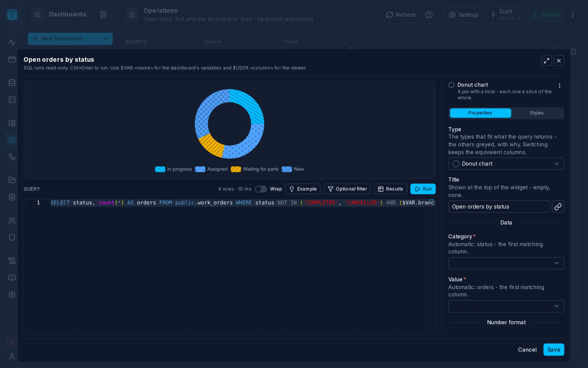Open the terminal console icon in sidebar
Image resolution: width=588 pixels, height=368 pixels.
(x=12, y=100)
